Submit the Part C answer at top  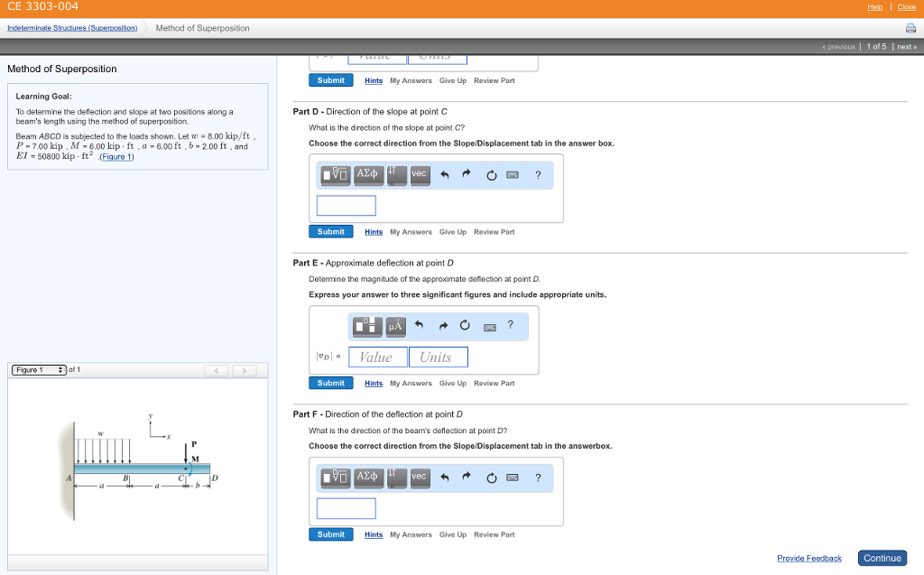point(331,80)
